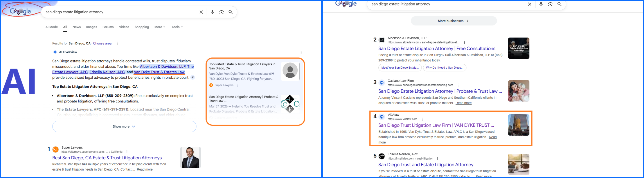
Task: Click the link chain icon after probate court
Action: tap(192, 78)
